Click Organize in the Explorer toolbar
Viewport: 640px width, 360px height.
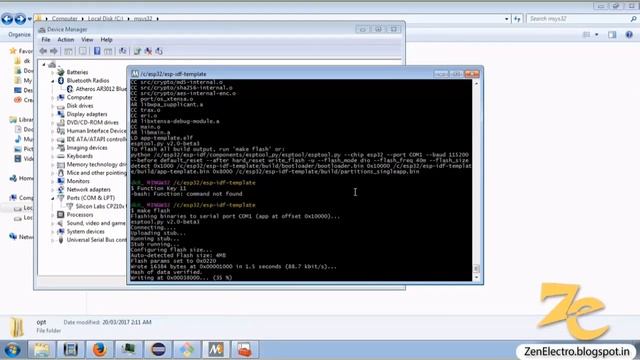pyautogui.click(x=19, y=35)
